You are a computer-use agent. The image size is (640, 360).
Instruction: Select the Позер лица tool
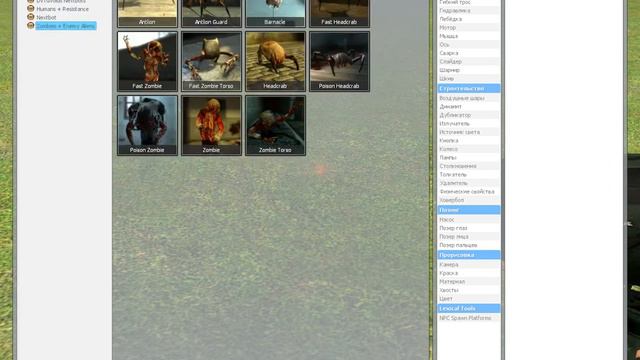point(469,236)
